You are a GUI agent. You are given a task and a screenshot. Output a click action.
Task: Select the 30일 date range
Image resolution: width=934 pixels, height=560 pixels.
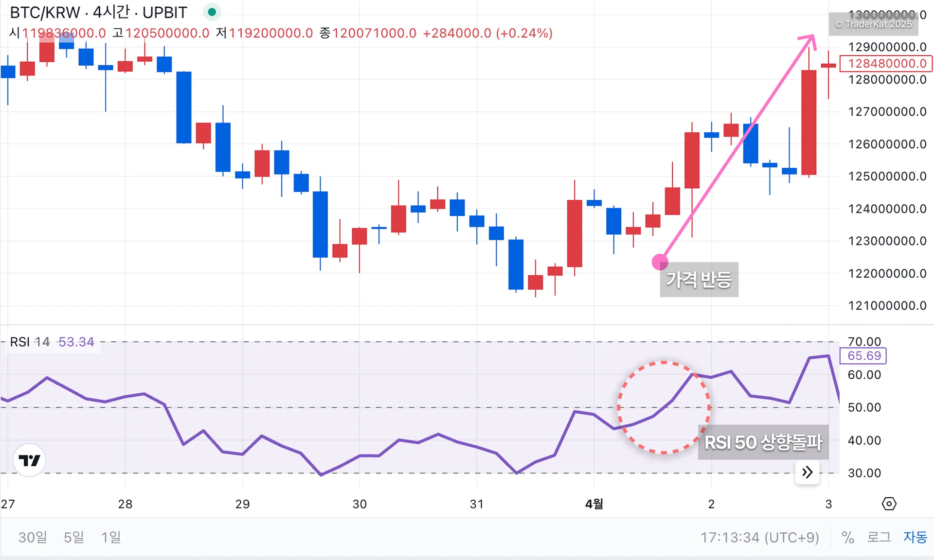click(x=33, y=537)
